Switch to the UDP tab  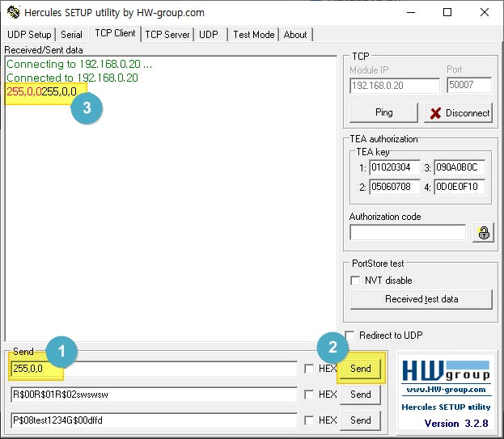[209, 35]
